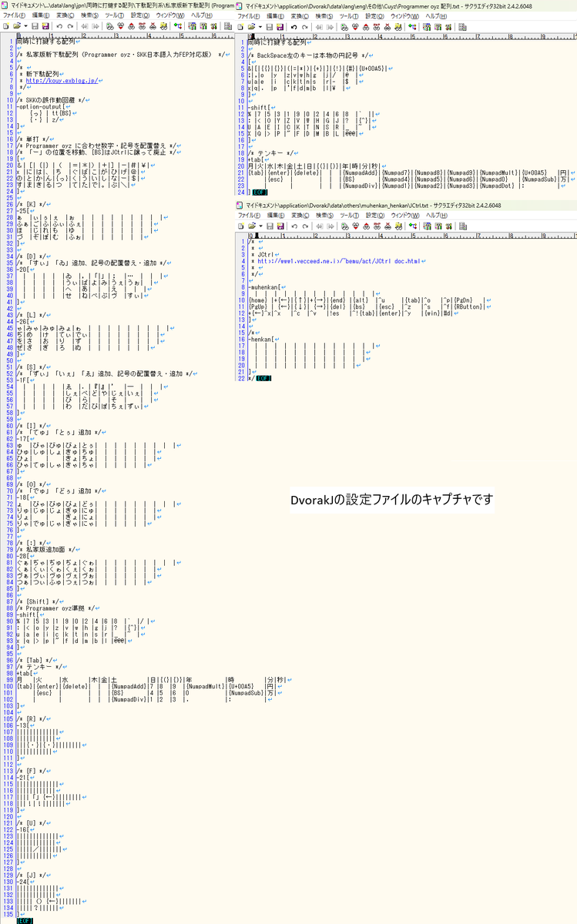Open type settings list in 私家版新下駄配列 window
Screen dimensions: 577x924
point(190,26)
